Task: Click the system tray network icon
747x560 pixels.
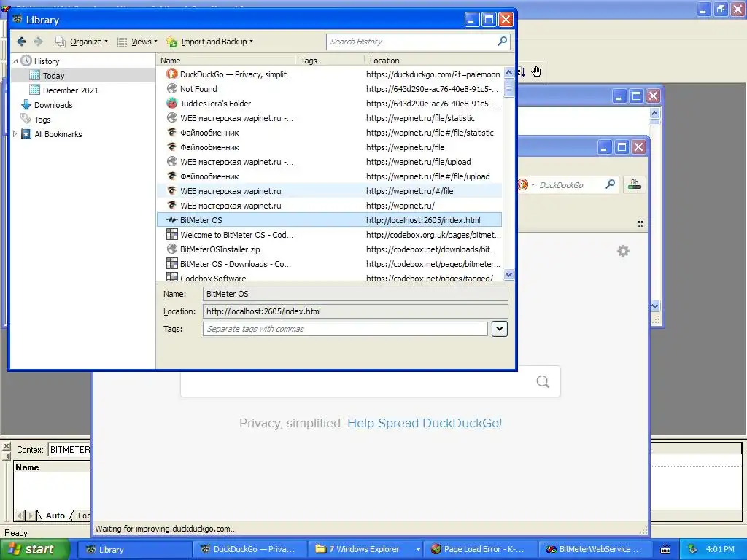Action: (693, 549)
